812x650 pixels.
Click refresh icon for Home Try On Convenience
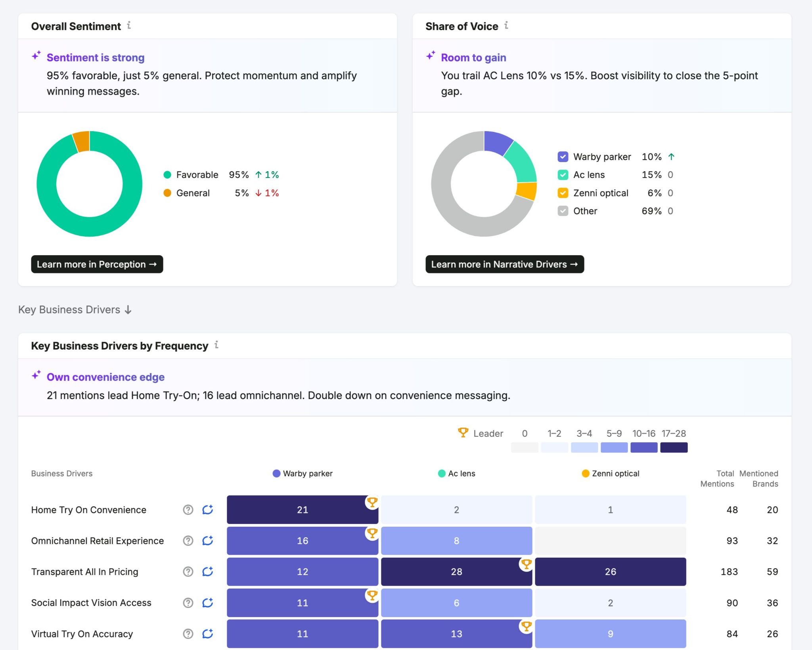[208, 510]
